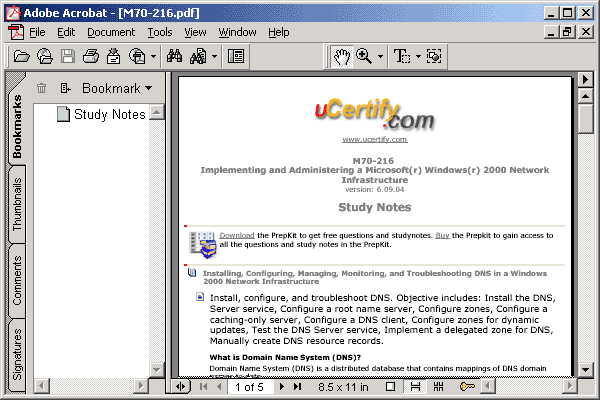Select the Zoom In tool
Screen dimensions: 600x400
[364, 56]
